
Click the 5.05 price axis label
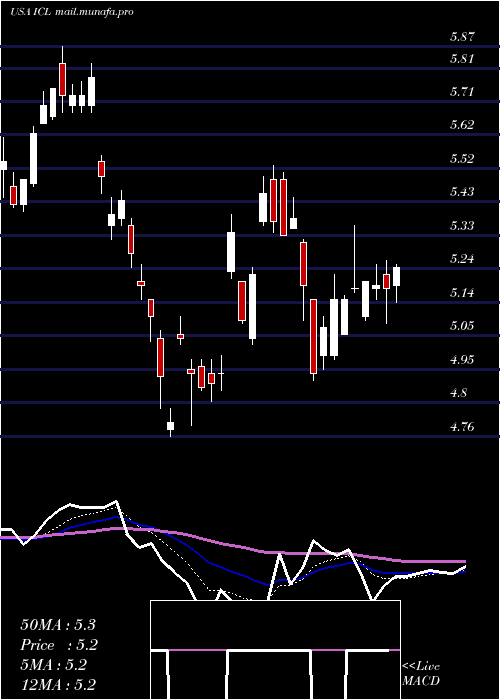coord(462,326)
